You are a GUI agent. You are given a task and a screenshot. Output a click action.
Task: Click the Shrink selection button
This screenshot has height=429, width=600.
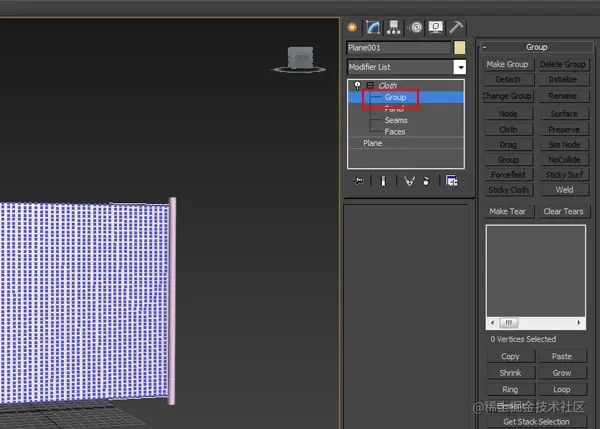click(x=510, y=373)
